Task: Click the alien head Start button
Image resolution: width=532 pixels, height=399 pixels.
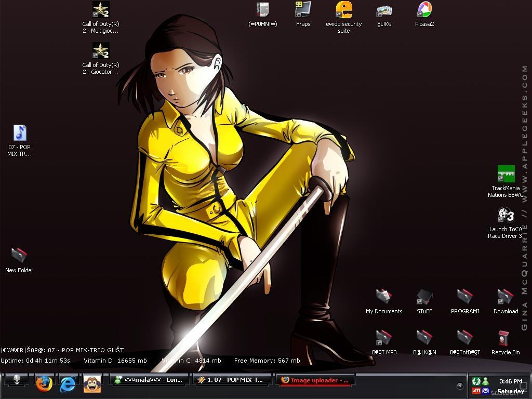Action: pyautogui.click(x=16, y=381)
